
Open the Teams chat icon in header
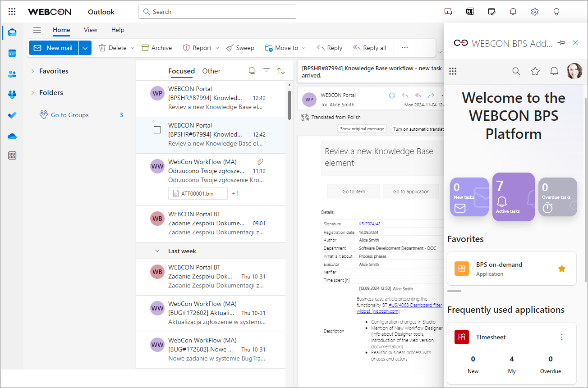pyautogui.click(x=448, y=12)
